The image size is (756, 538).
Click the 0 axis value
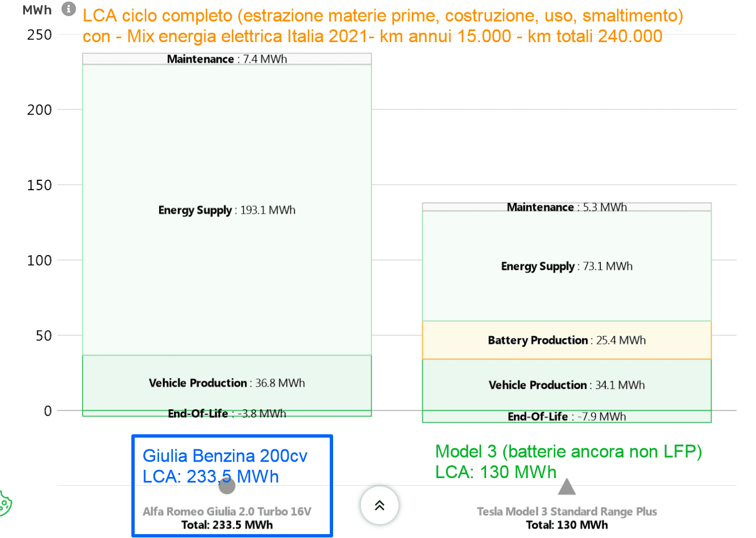coord(48,411)
